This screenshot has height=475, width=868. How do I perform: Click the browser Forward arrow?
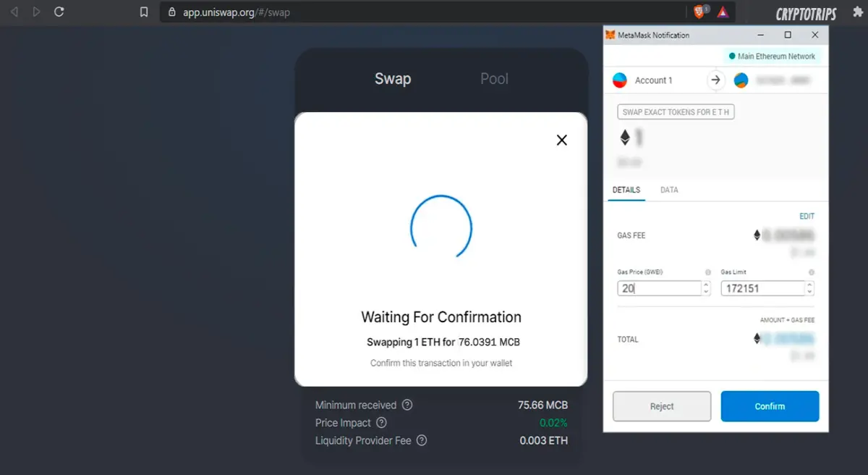click(36, 12)
